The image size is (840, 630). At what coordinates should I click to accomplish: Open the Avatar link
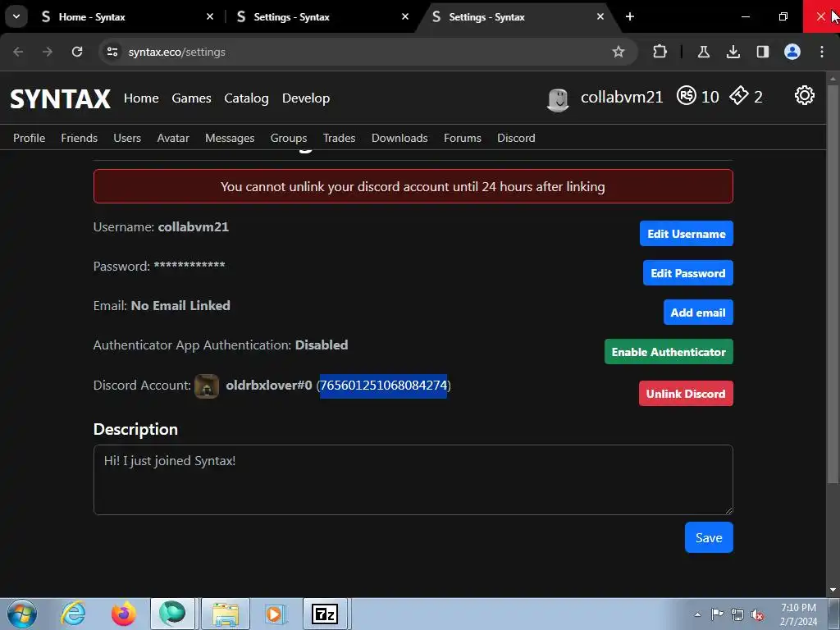click(x=173, y=138)
